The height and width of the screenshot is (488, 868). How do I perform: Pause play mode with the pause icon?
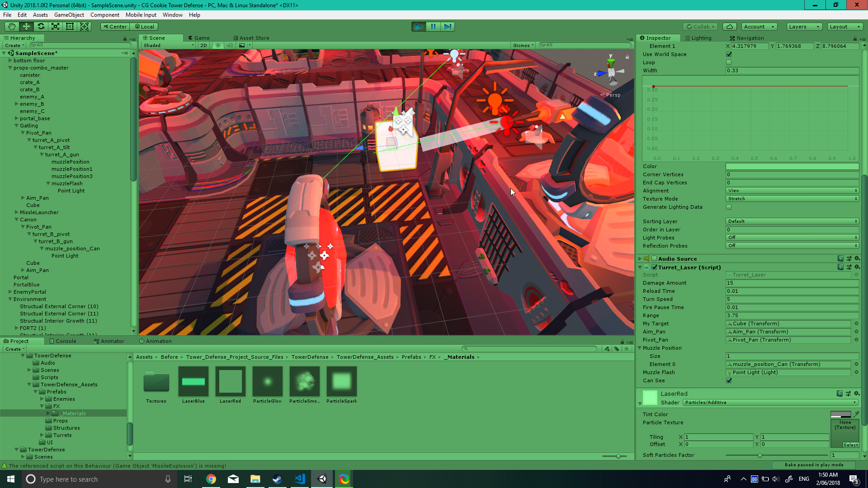[x=433, y=27]
